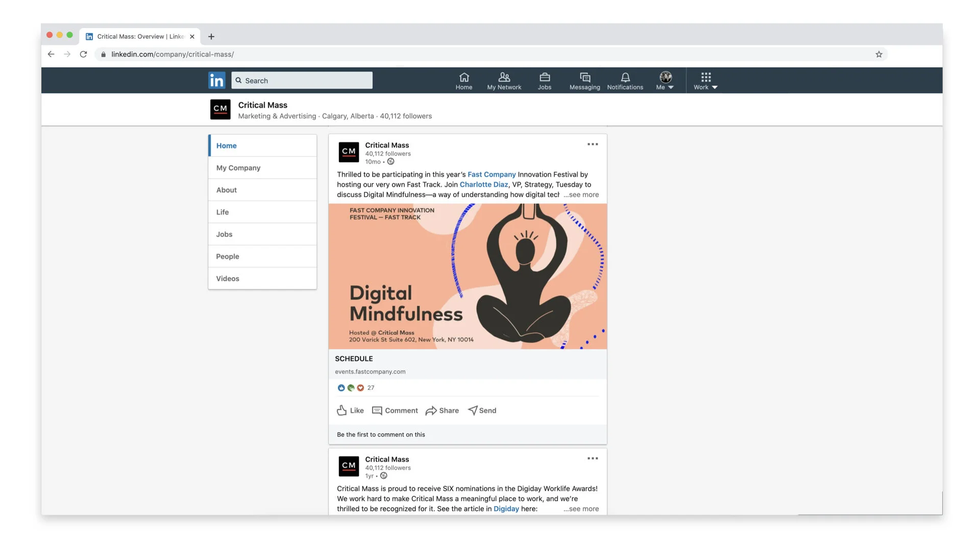Open more options on the top post
Screen dimensions: 980x551
593,144
